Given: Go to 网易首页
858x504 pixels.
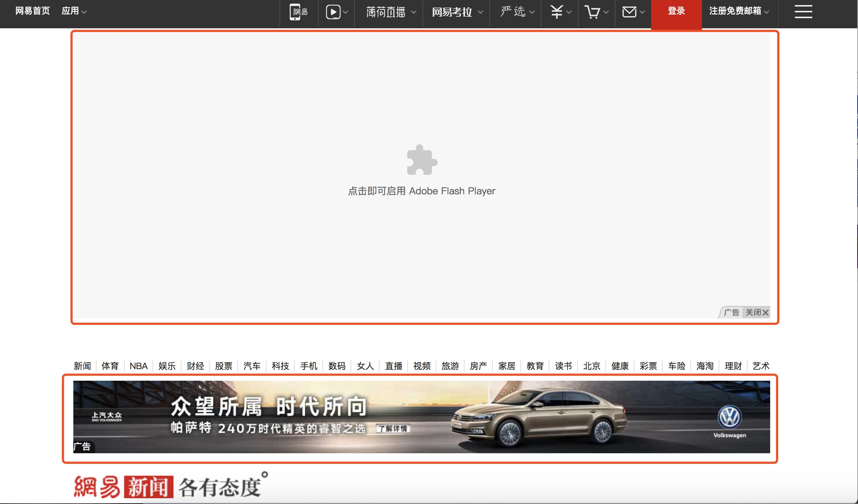Looking at the screenshot, I should click(32, 11).
